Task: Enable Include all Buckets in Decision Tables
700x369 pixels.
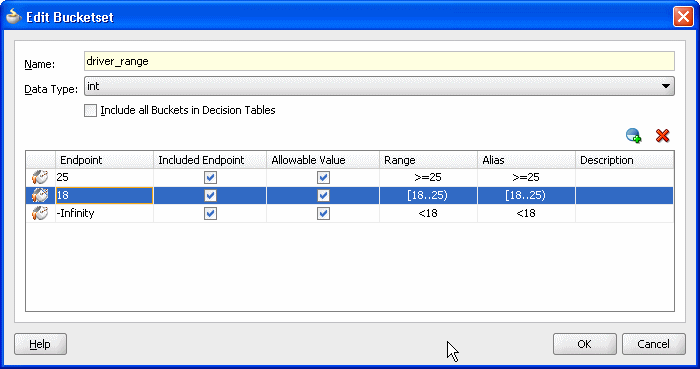Action: pyautogui.click(x=91, y=110)
